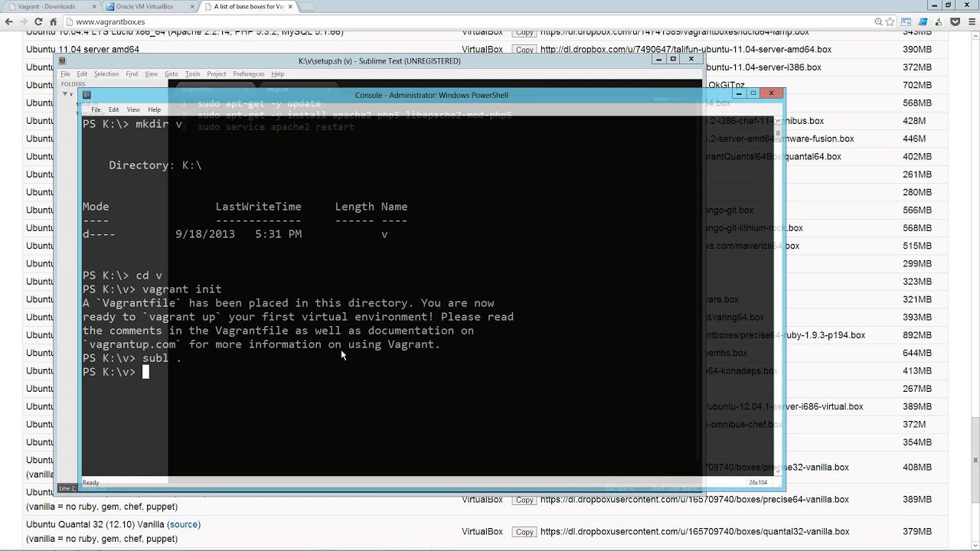Open the Console window system icon
The height and width of the screenshot is (551, 980).
(87, 95)
